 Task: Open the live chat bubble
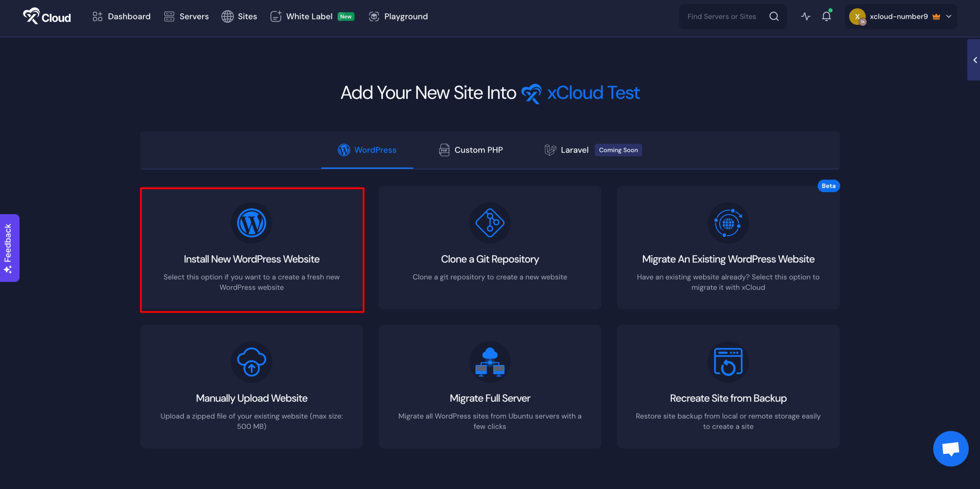pos(951,448)
